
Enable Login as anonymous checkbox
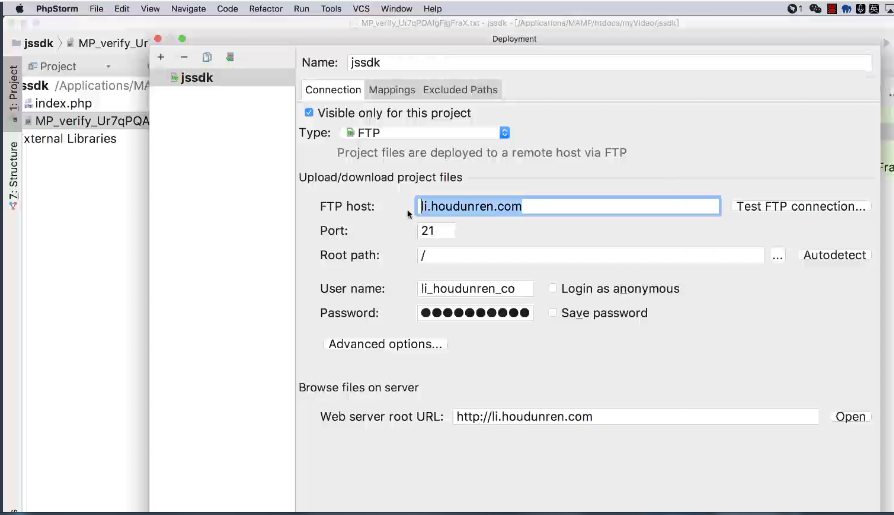pyautogui.click(x=552, y=288)
